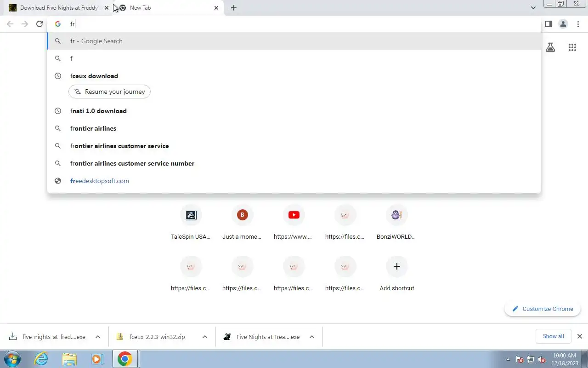Open Windows Media Player in taskbar
588x368 pixels.
coord(97,359)
